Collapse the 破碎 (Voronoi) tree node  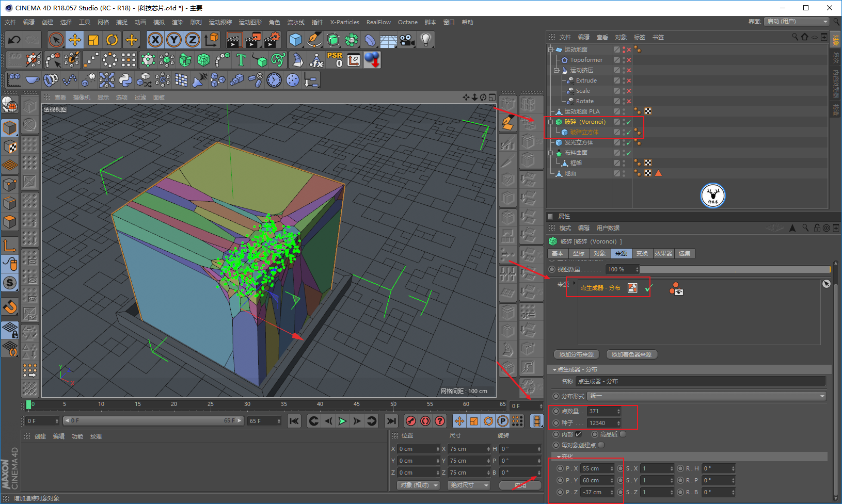click(x=551, y=122)
